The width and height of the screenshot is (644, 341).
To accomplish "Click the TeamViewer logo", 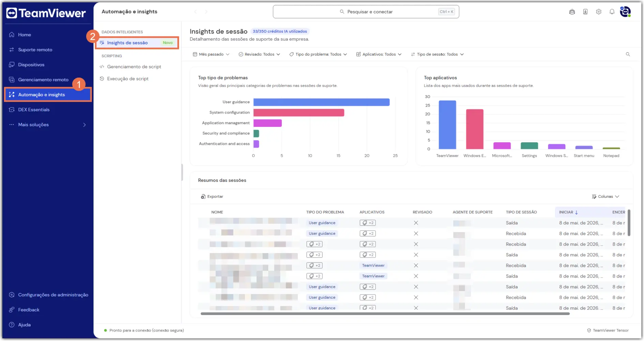I will pyautogui.click(x=46, y=13).
